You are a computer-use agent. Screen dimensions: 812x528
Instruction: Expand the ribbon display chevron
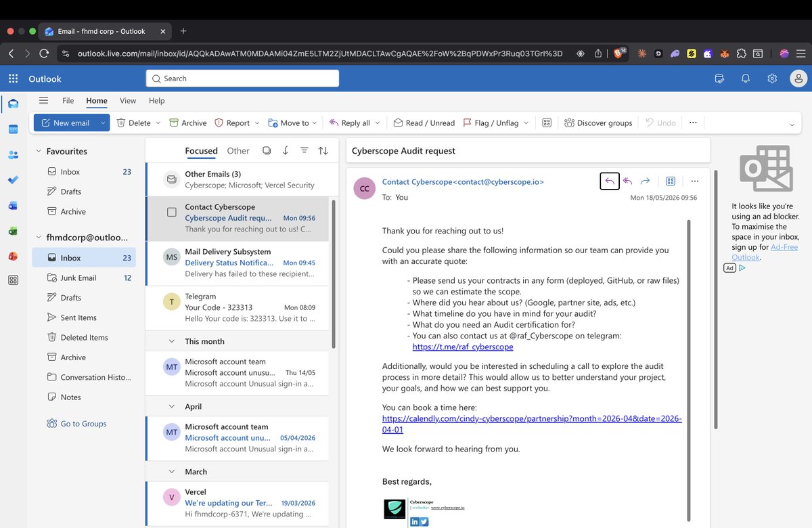pyautogui.click(x=792, y=125)
